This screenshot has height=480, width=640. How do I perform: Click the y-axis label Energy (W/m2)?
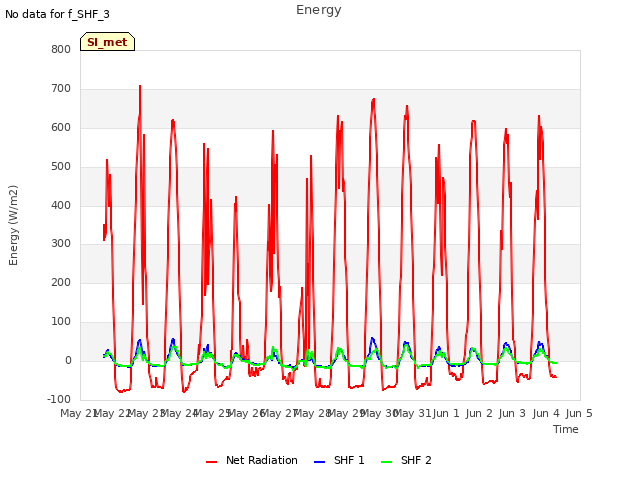13,225
